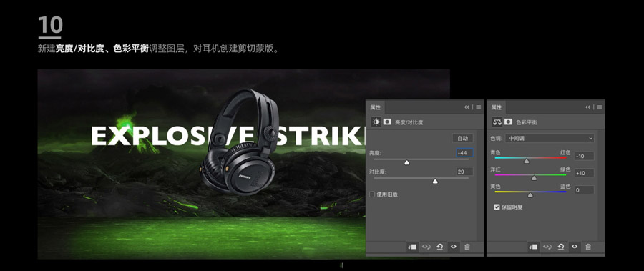Uncheck 保留明度 (Preserve Luminosity) checkbox
This screenshot has height=271, width=644.
(497, 207)
